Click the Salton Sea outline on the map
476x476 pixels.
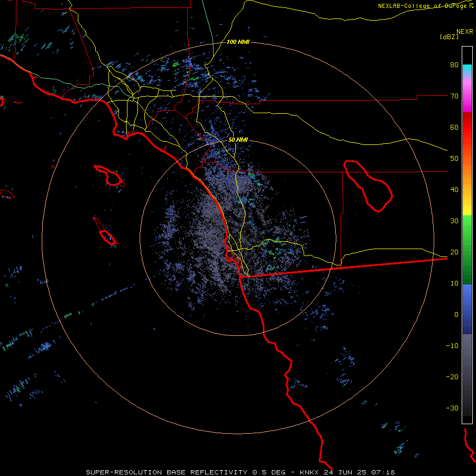pyautogui.click(x=368, y=186)
